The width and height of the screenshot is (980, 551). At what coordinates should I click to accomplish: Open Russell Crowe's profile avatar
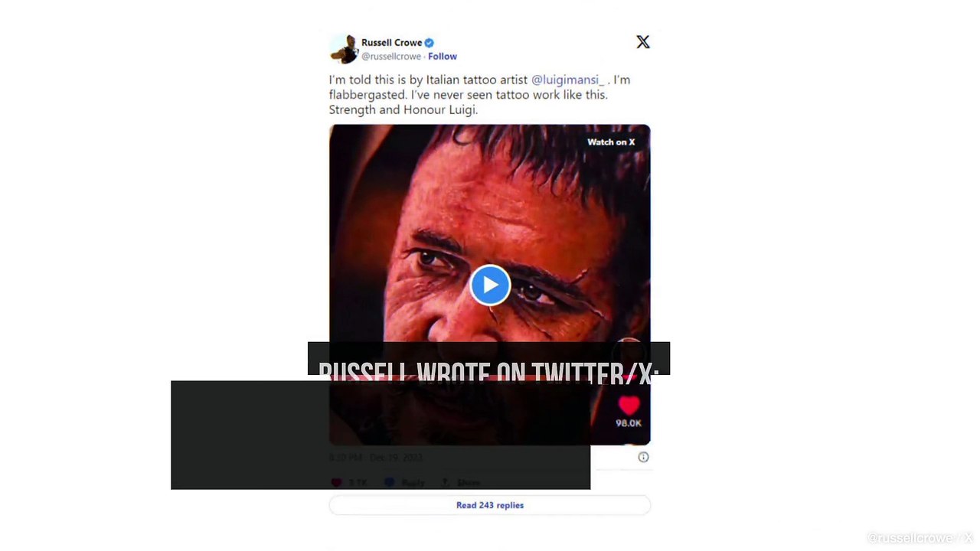tap(343, 49)
